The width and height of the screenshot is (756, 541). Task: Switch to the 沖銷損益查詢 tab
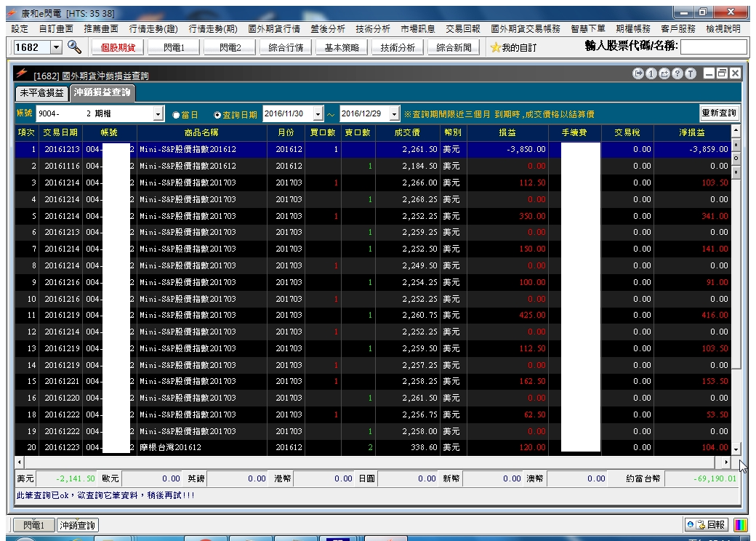coord(102,92)
